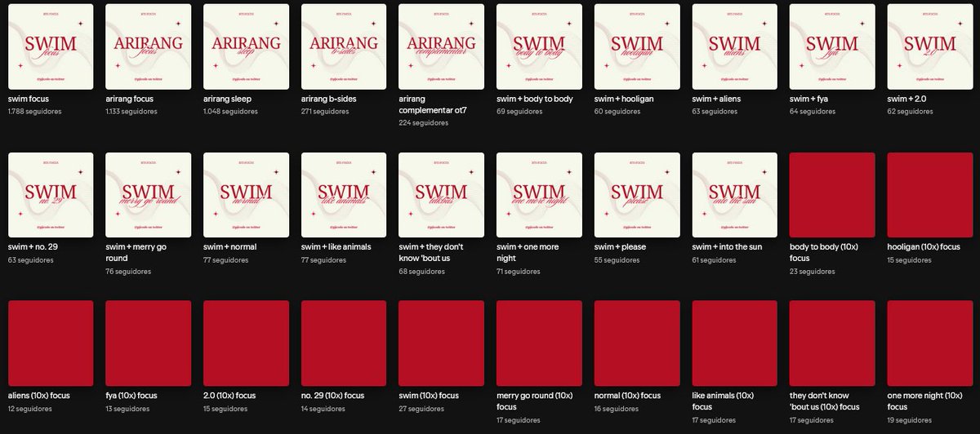Click the 'swim + body to body' title
Screen dimensions: 980x434
coord(535,99)
